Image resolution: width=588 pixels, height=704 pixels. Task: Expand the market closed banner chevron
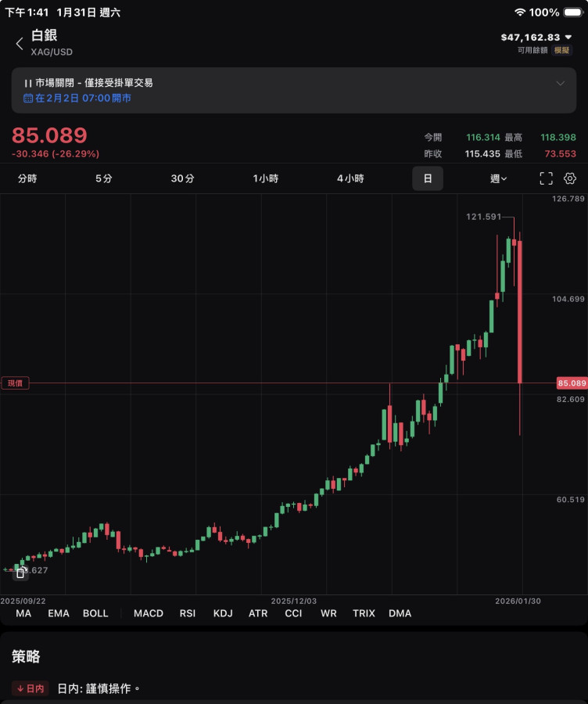(x=560, y=83)
